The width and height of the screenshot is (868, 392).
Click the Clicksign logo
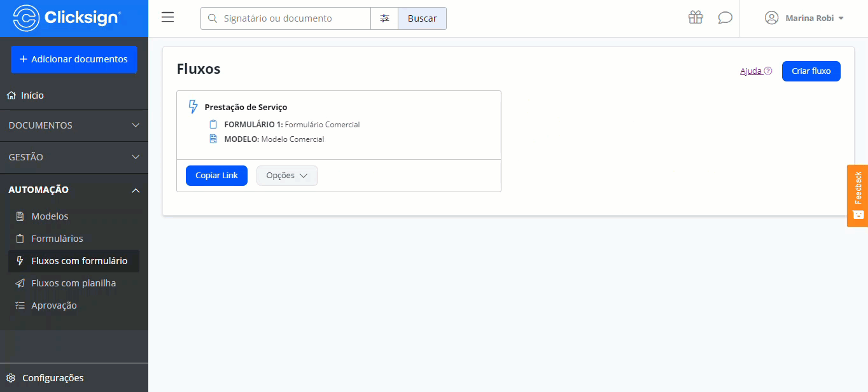point(67,18)
